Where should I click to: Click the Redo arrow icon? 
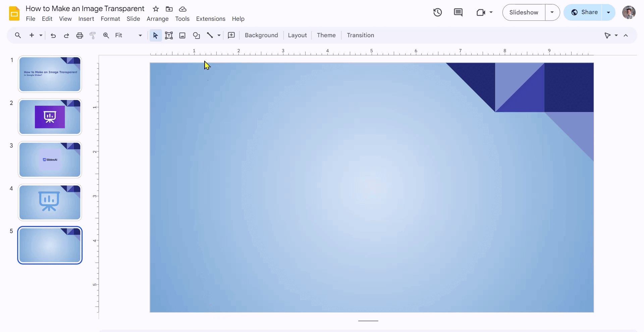[66, 36]
